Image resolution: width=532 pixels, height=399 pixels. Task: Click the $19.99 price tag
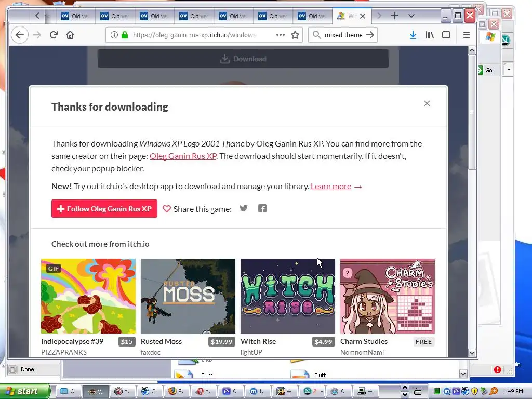point(221,342)
